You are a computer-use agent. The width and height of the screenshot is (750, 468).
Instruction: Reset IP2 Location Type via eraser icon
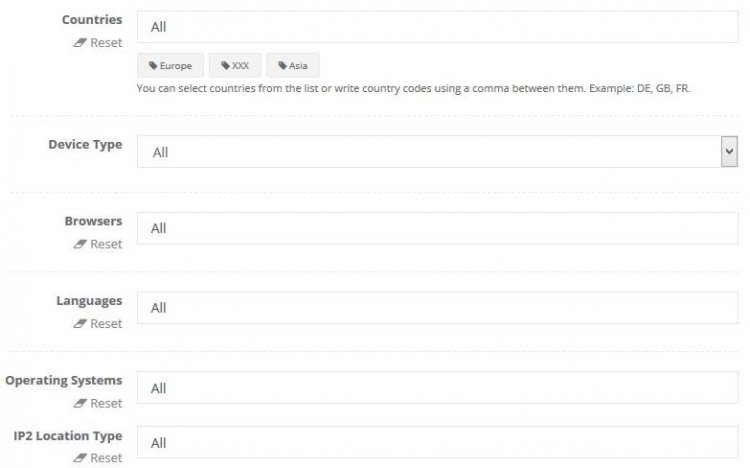tap(80, 459)
